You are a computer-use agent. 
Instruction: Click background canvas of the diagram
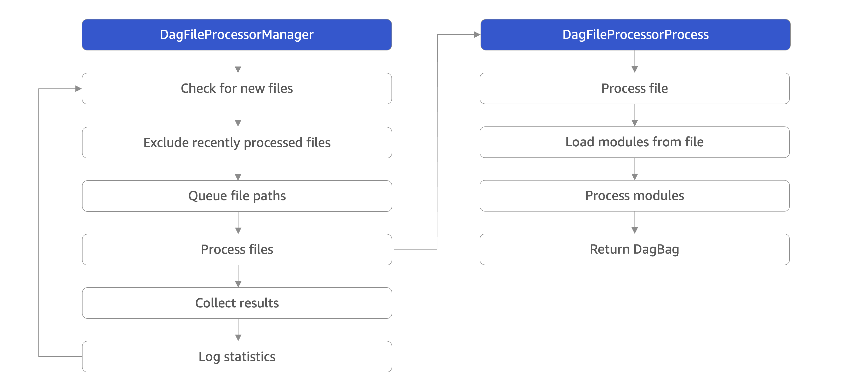(x=434, y=195)
